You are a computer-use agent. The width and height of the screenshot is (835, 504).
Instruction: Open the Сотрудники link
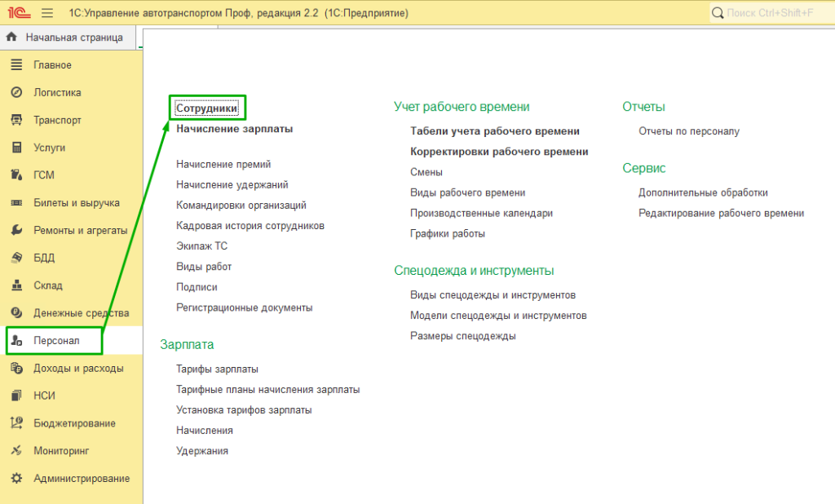pos(206,108)
